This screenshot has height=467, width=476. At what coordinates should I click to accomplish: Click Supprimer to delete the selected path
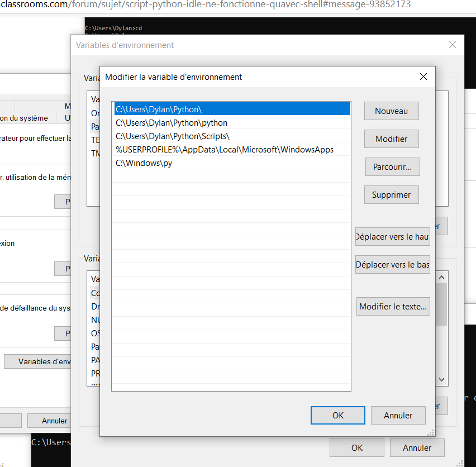tap(391, 194)
